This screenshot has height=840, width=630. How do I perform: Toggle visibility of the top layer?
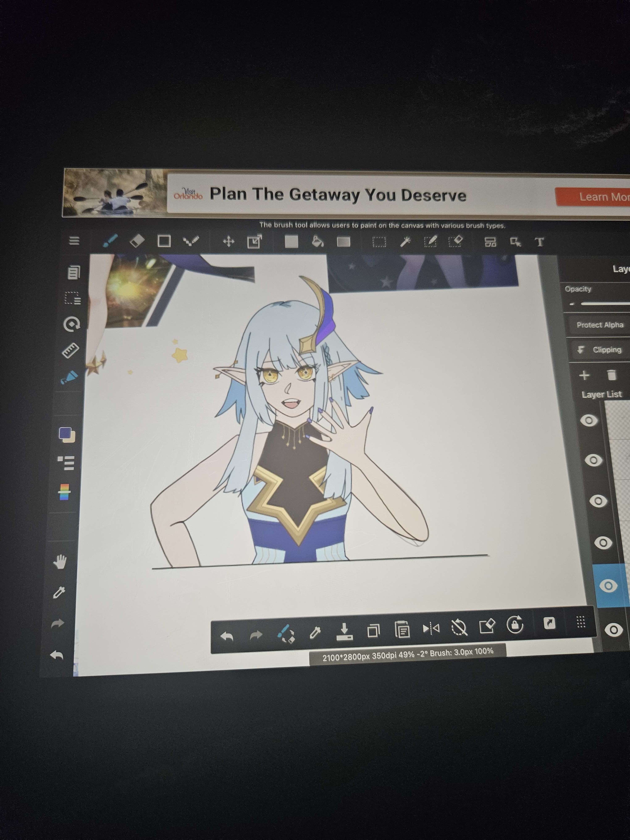(589, 420)
